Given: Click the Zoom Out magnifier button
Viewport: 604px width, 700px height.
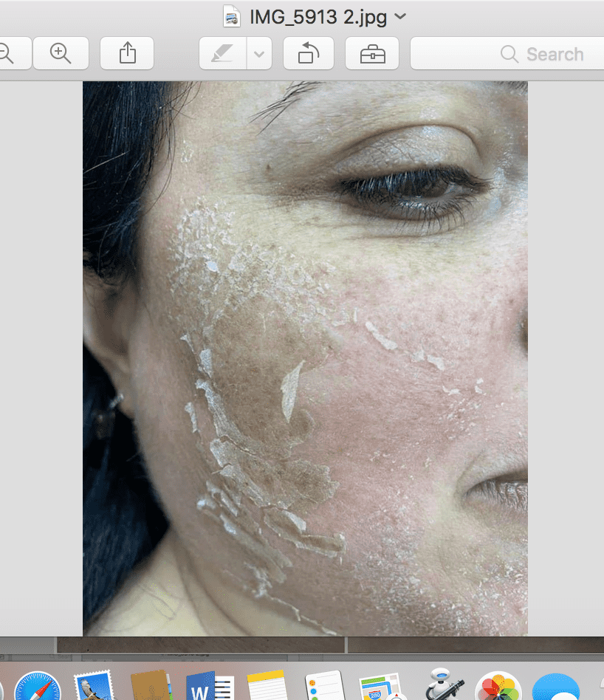Looking at the screenshot, I should tap(9, 53).
